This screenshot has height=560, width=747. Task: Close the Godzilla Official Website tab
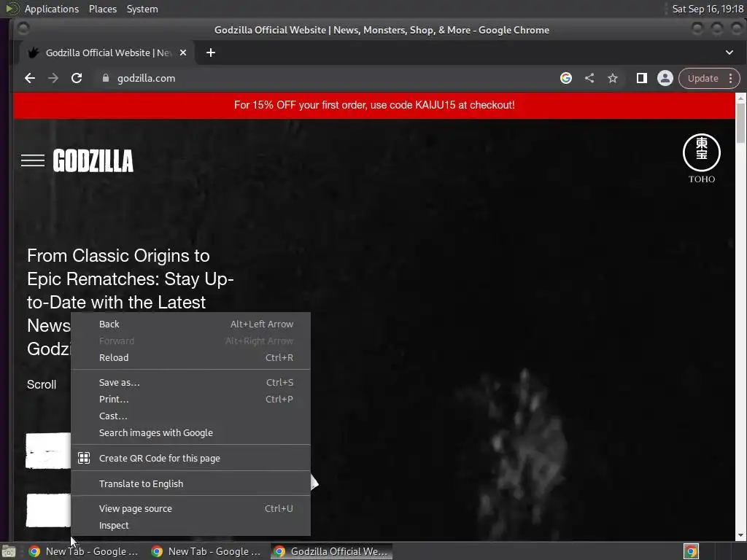[x=183, y=52]
